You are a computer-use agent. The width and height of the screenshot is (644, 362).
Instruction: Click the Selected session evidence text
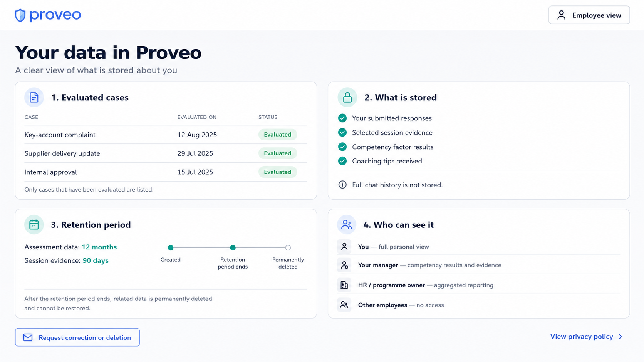[x=392, y=132]
